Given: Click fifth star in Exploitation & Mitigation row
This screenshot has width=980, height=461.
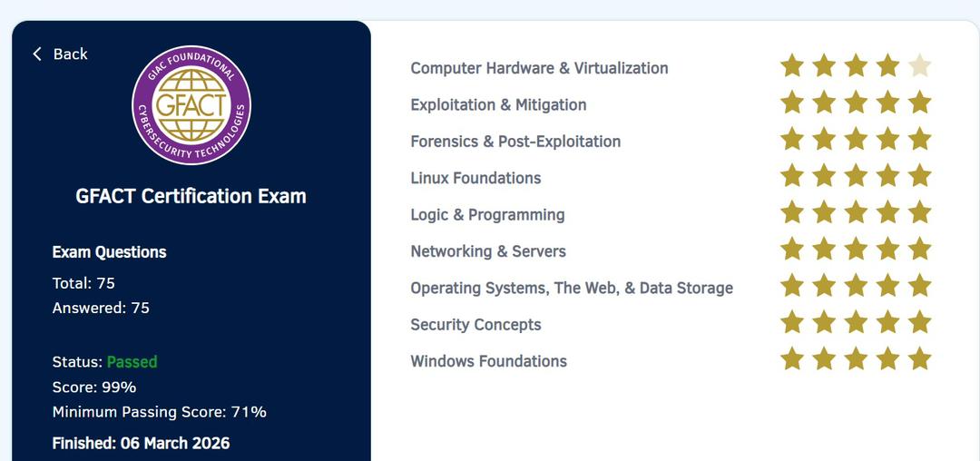Looking at the screenshot, I should (919, 103).
